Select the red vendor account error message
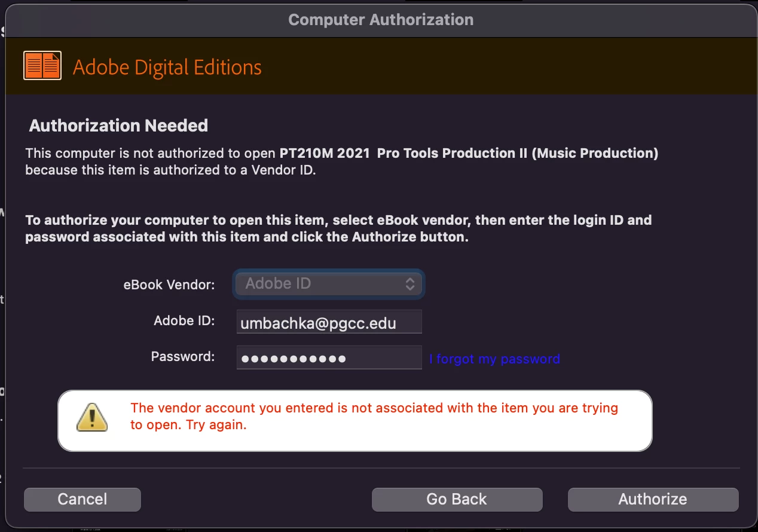This screenshot has width=758, height=532. coord(374,417)
